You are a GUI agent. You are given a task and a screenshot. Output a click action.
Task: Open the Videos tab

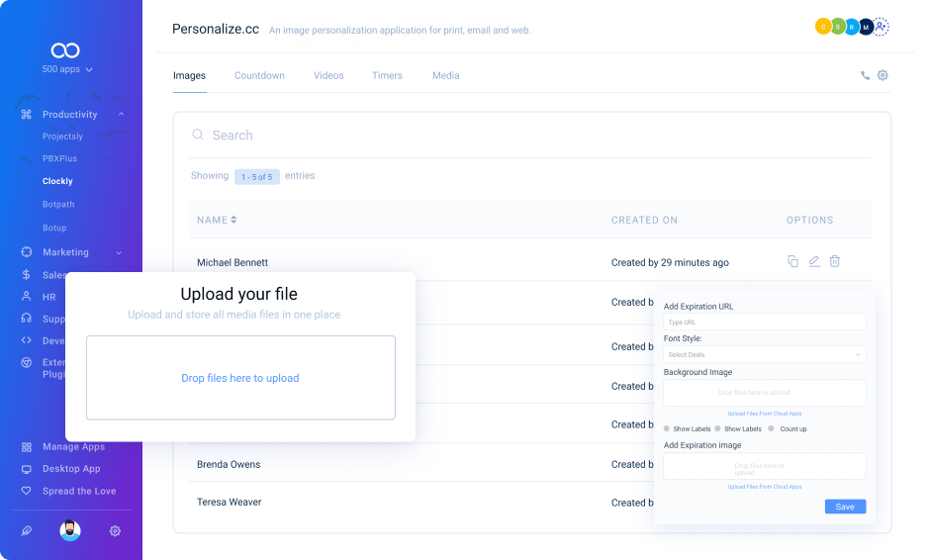click(x=328, y=75)
